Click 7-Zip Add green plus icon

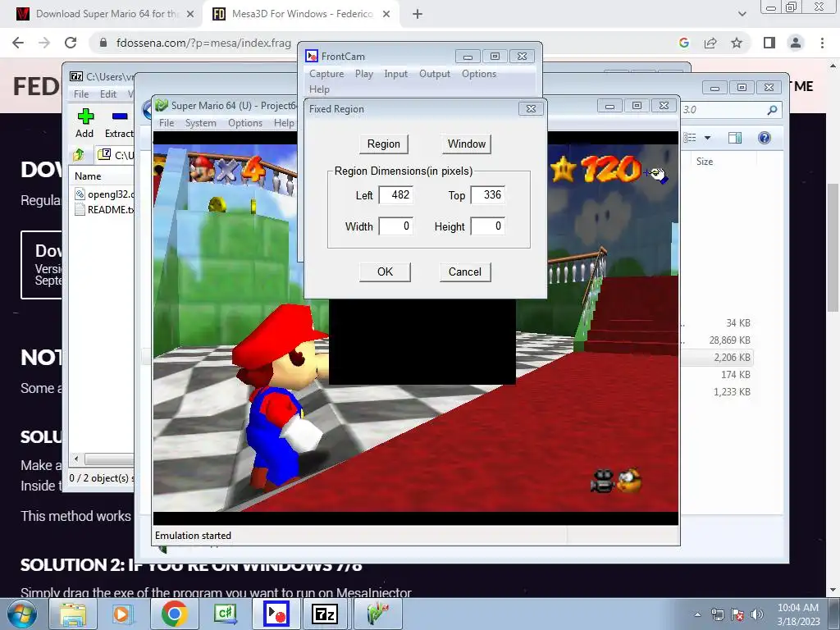85,116
